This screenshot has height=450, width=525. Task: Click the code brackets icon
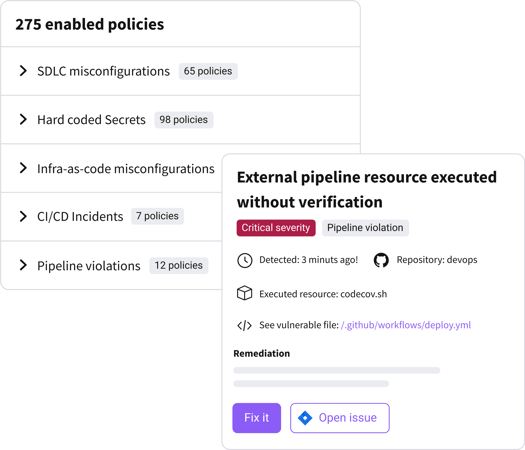pyautogui.click(x=244, y=325)
